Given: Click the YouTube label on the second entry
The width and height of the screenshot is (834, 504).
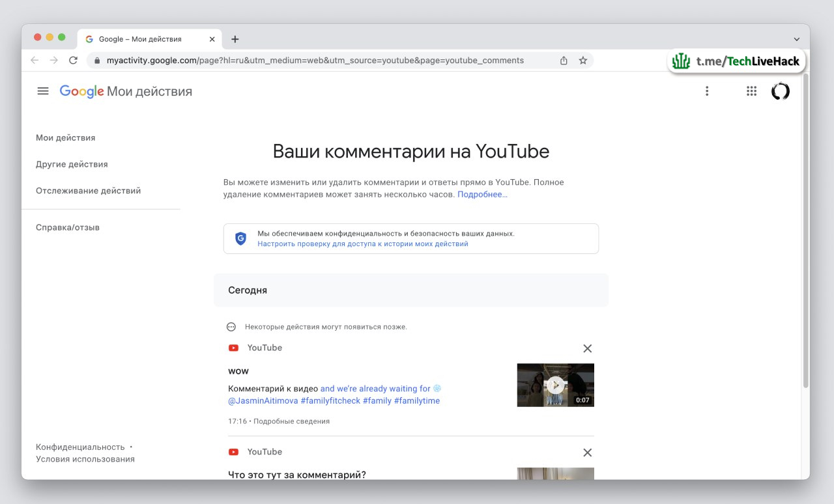Looking at the screenshot, I should 265,452.
